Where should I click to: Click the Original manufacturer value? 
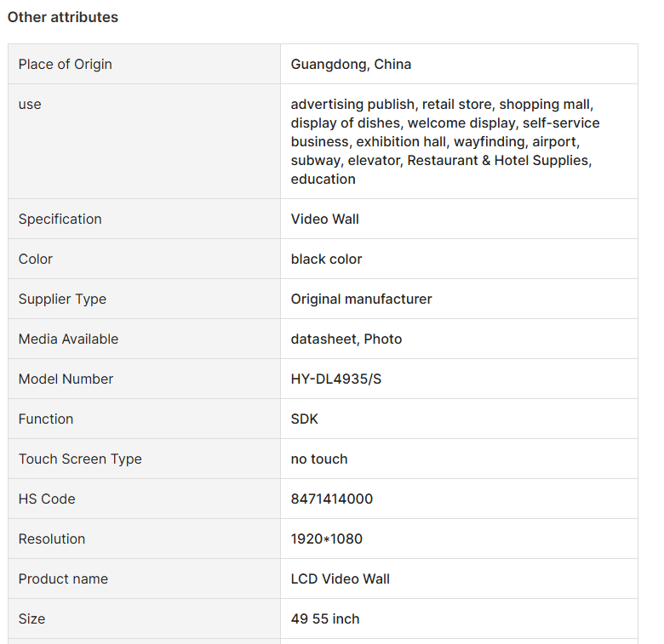pos(361,299)
